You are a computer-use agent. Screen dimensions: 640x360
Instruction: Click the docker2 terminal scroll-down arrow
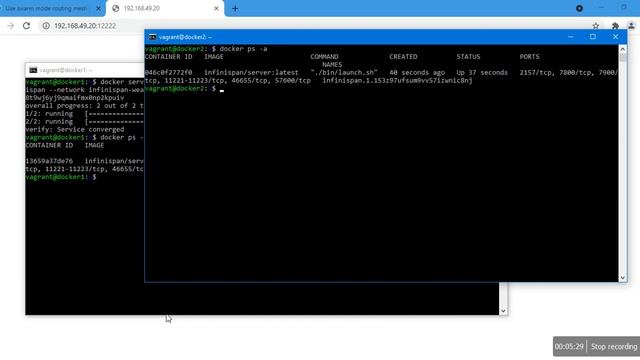pyautogui.click(x=622, y=278)
